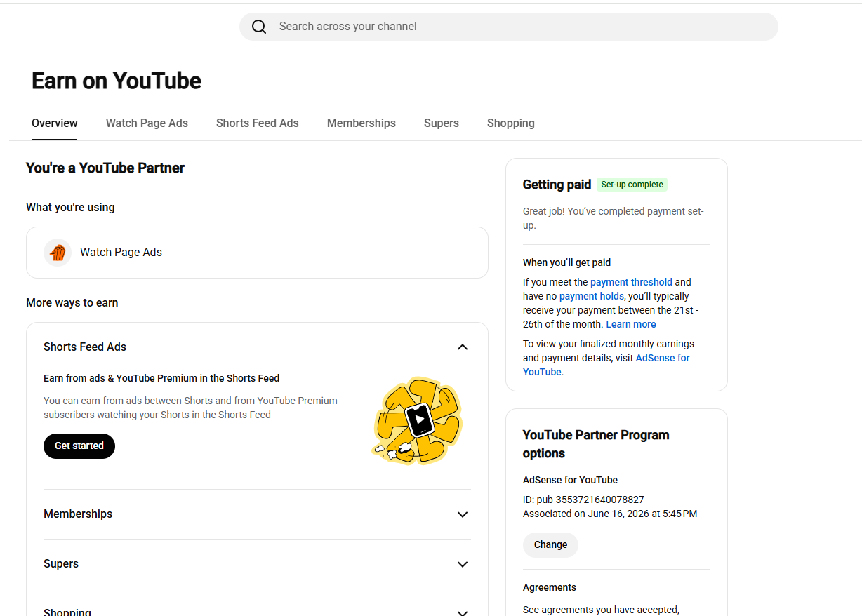Select the Shopping tab

point(511,123)
